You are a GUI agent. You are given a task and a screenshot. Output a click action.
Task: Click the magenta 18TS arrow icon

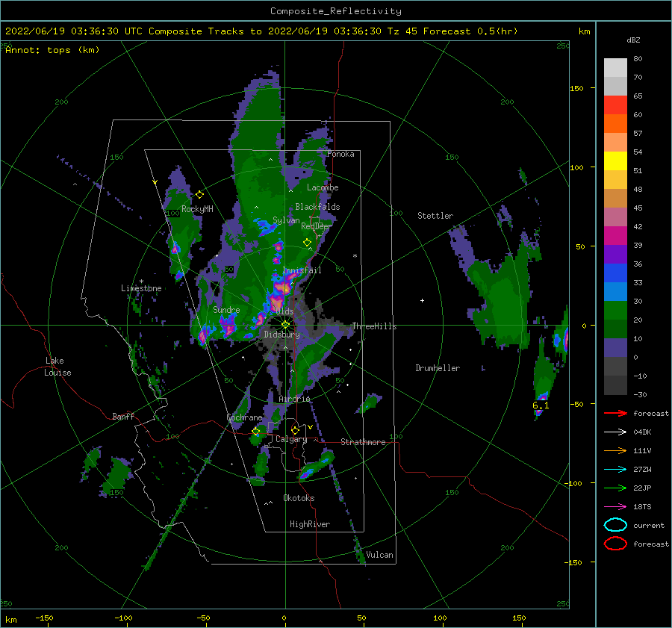[x=615, y=507]
